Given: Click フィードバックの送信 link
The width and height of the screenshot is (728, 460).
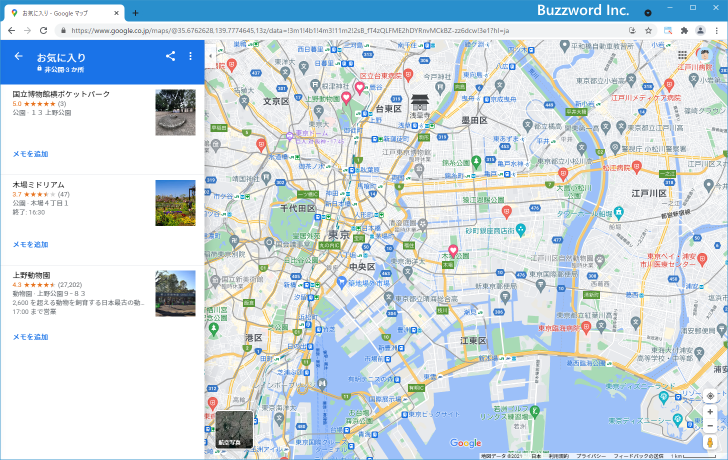Looking at the screenshot, I should point(638,456).
